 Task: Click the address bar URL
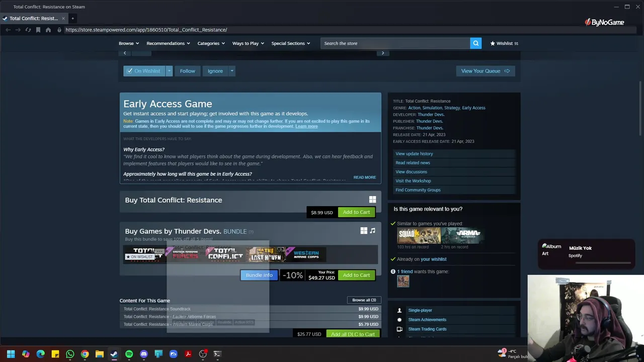click(x=146, y=30)
